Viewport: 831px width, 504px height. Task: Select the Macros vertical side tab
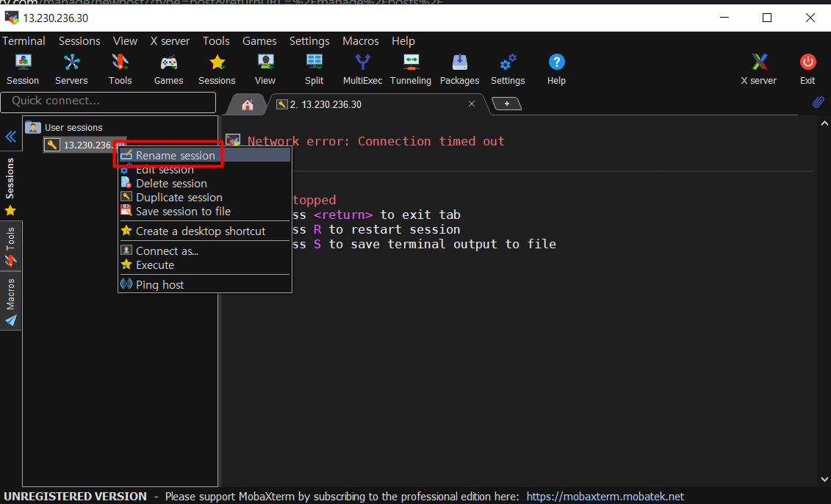coord(10,301)
